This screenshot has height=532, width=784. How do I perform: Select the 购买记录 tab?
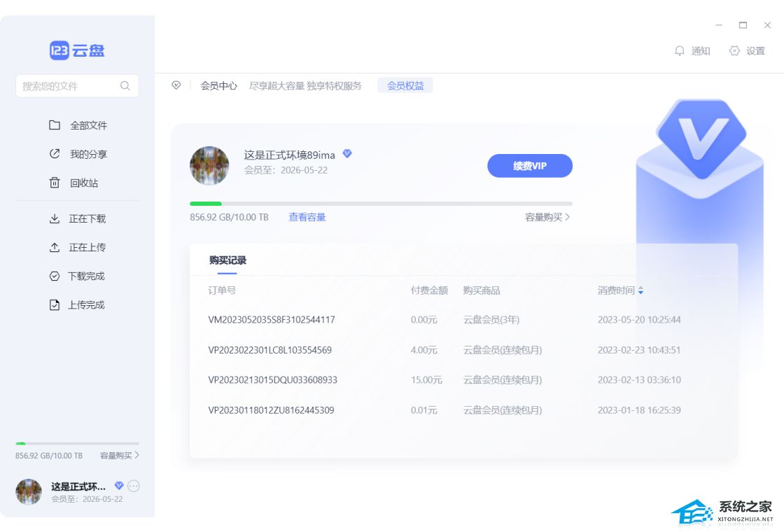point(227,260)
